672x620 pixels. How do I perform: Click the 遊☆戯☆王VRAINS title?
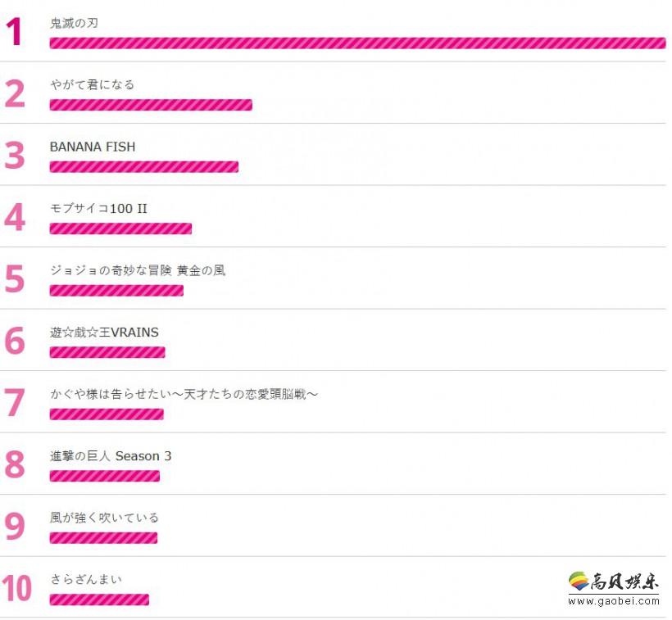pos(104,333)
